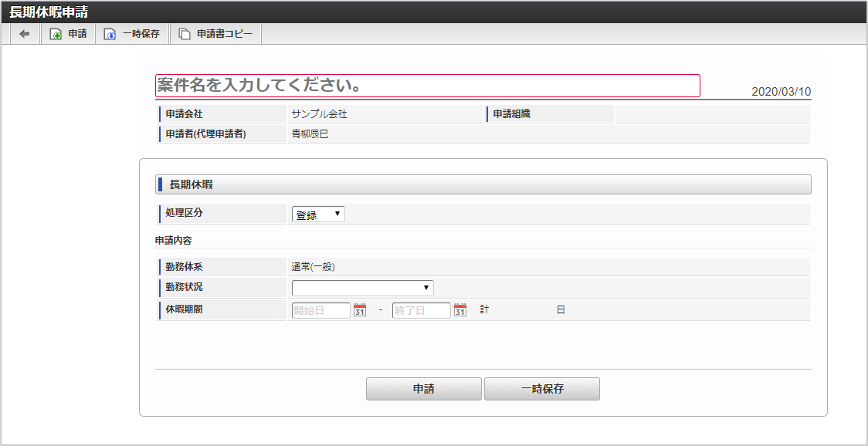Viewport: 868px width, 446px height.
Task: Focus the 案件名 title input field
Action: 427,86
